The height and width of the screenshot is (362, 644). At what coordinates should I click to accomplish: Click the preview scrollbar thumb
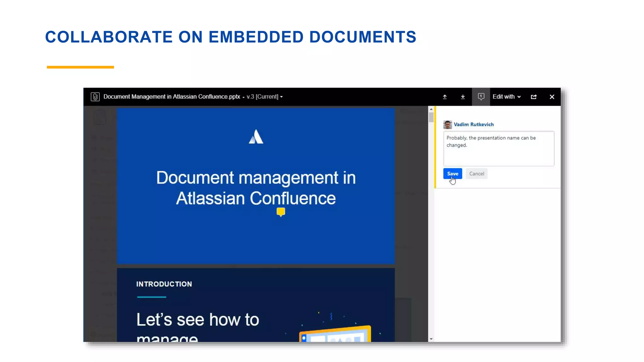pyautogui.click(x=431, y=117)
